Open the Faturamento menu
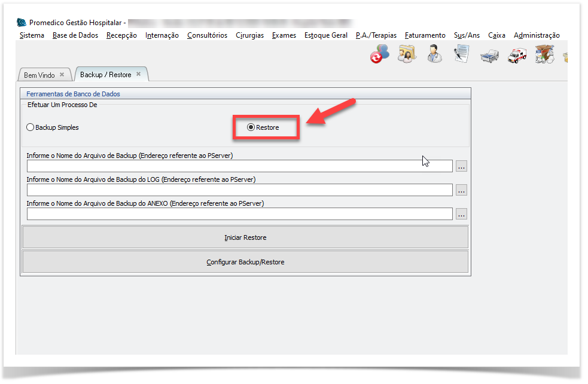 pos(425,35)
